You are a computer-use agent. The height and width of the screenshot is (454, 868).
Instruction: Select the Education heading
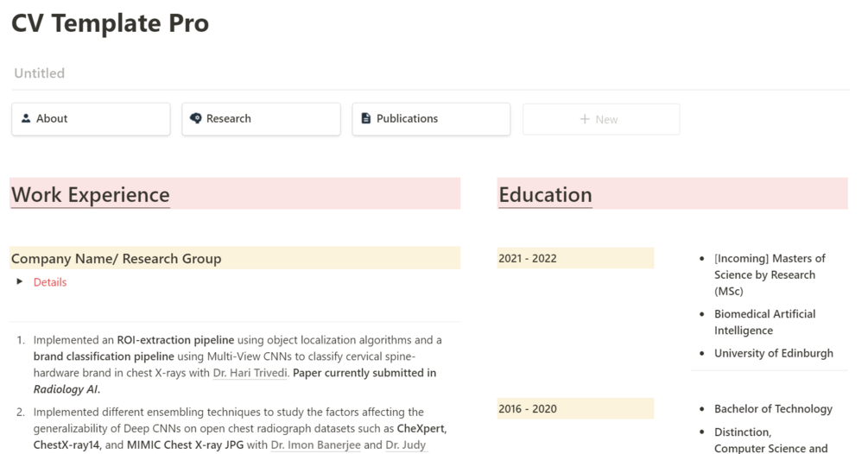(545, 195)
